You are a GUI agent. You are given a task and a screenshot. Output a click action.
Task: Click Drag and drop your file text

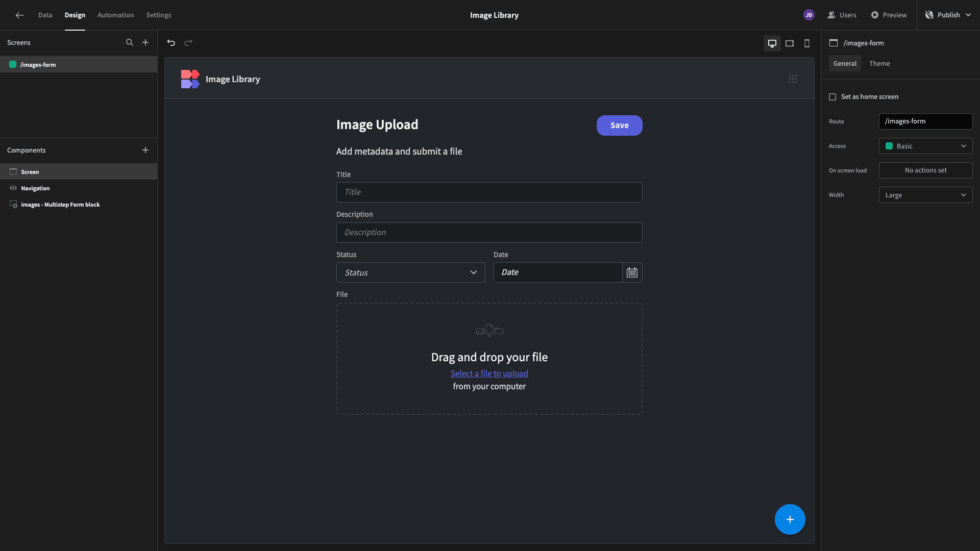(x=489, y=357)
